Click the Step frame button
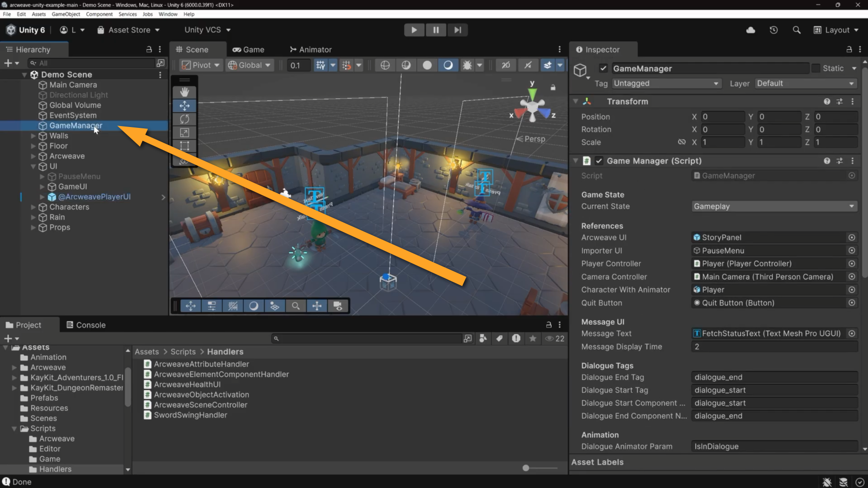The height and width of the screenshot is (488, 868). click(x=458, y=30)
